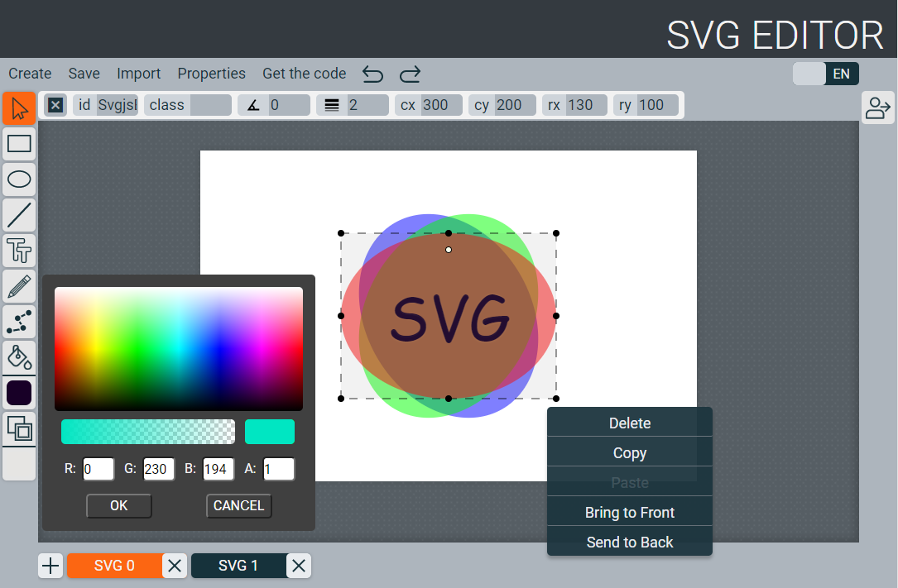Image resolution: width=898 pixels, height=588 pixels.
Task: Select the Rectangle drawing tool
Action: pyautogui.click(x=18, y=144)
